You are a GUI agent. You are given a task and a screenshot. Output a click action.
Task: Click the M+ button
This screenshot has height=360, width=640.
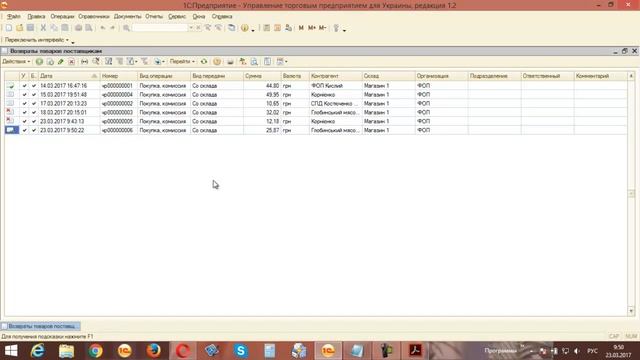click(x=312, y=28)
